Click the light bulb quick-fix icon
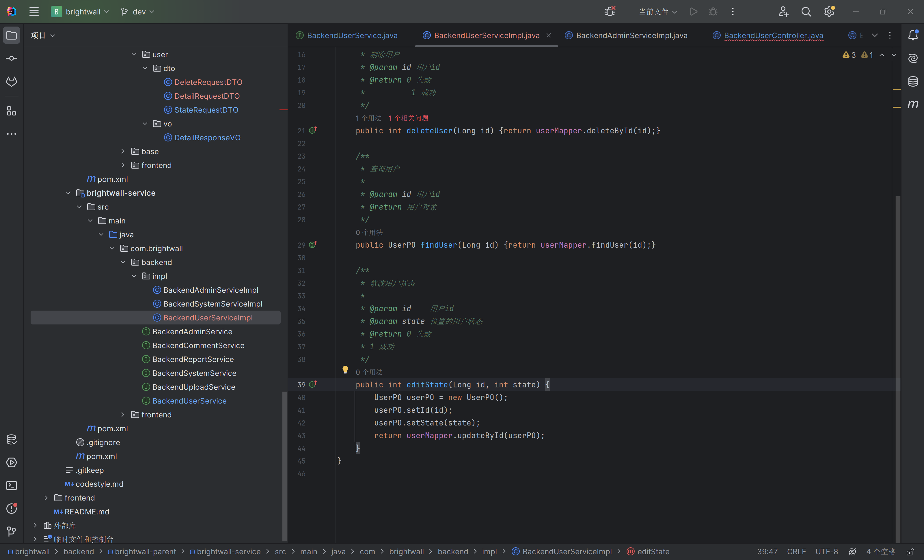Viewport: 924px width, 560px height. tap(345, 369)
